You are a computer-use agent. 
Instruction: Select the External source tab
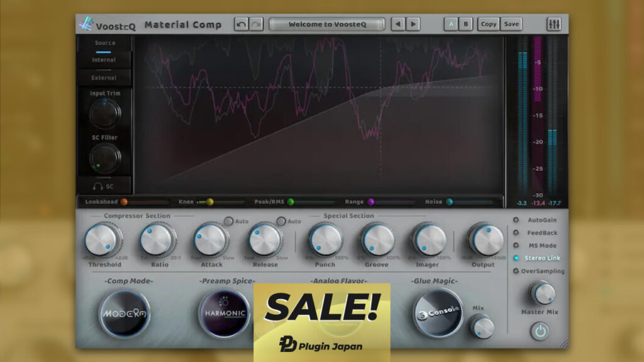pyautogui.click(x=104, y=78)
